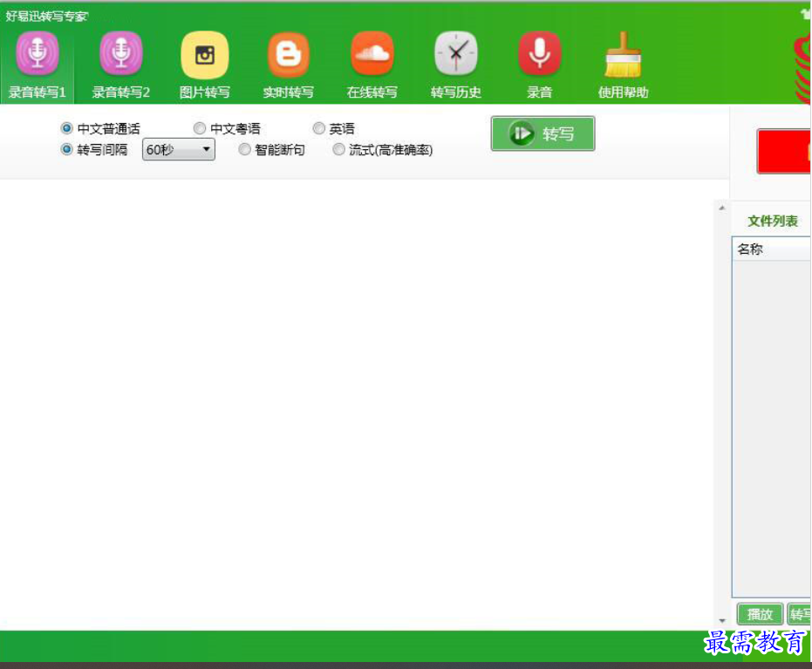Open the 录音转写1 tool
This screenshot has width=812, height=669.
[x=37, y=61]
